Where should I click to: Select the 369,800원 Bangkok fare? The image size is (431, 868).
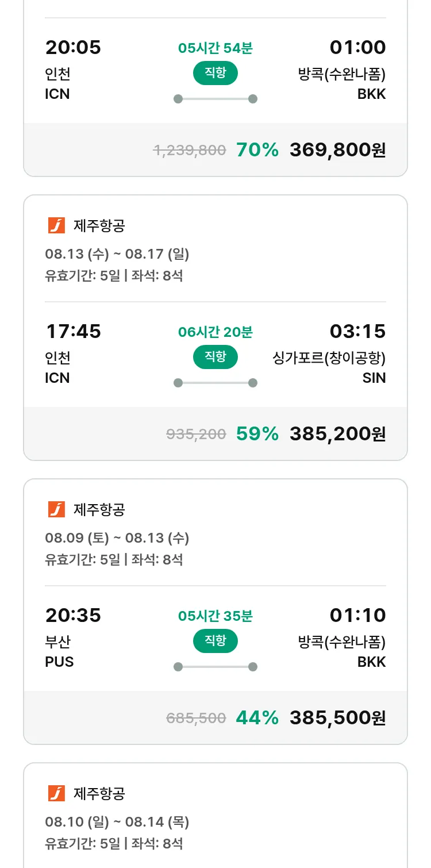(x=337, y=150)
